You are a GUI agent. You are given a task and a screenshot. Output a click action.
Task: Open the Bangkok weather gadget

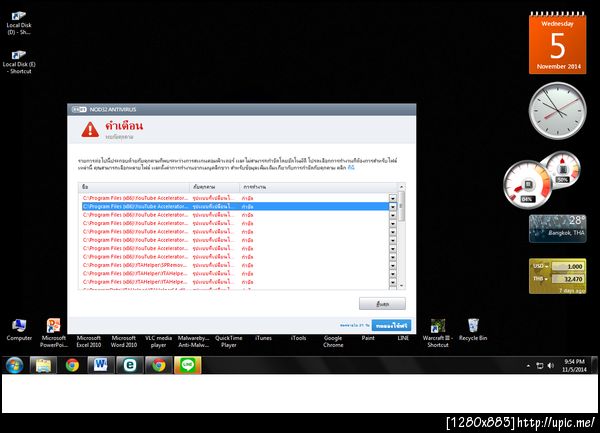558,228
